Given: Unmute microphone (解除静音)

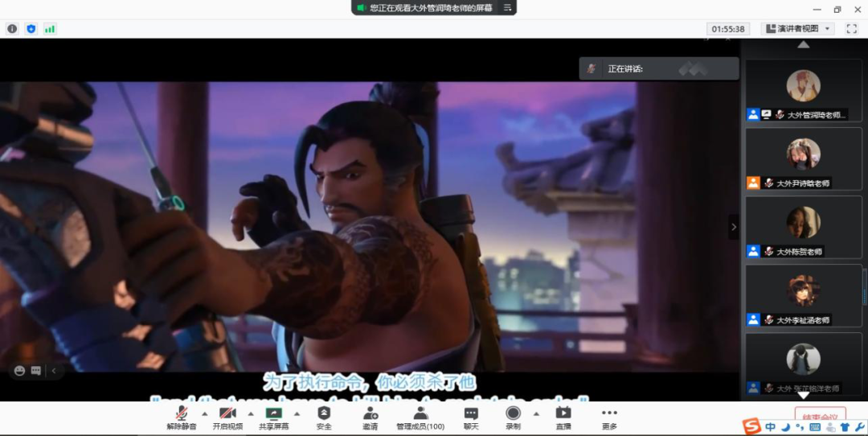Looking at the screenshot, I should [x=182, y=417].
